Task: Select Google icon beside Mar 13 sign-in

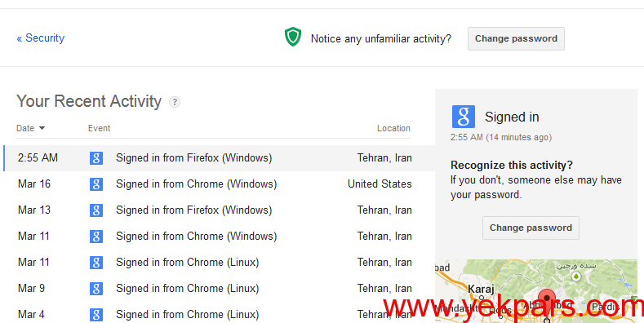Action: point(96,210)
